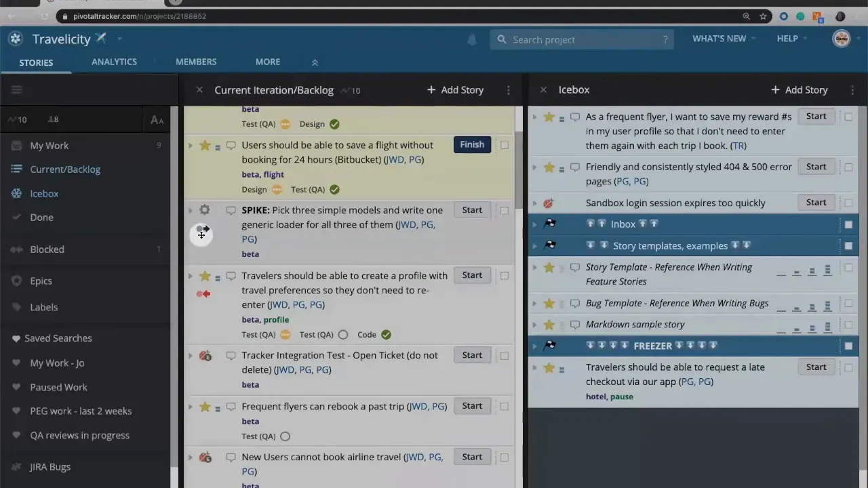Open notifications via the bell icon
This screenshot has height=488, width=868.
click(471, 40)
